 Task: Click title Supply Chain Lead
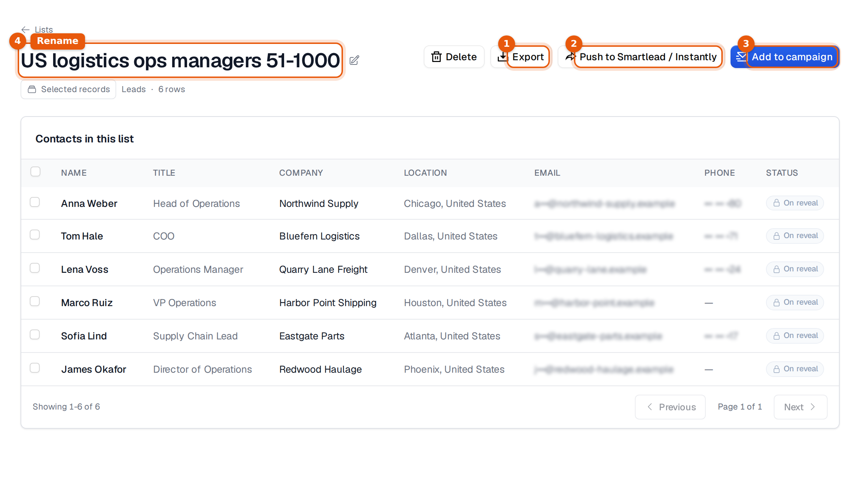(x=195, y=336)
